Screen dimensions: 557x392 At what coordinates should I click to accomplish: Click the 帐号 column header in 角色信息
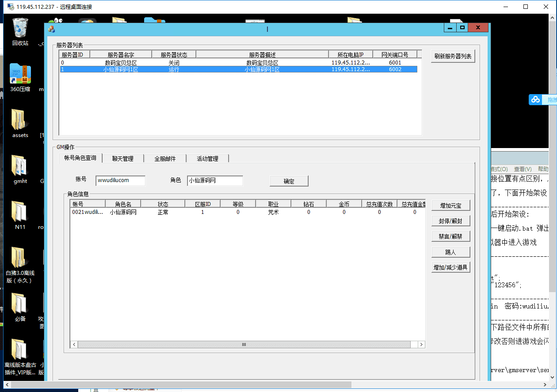88,204
